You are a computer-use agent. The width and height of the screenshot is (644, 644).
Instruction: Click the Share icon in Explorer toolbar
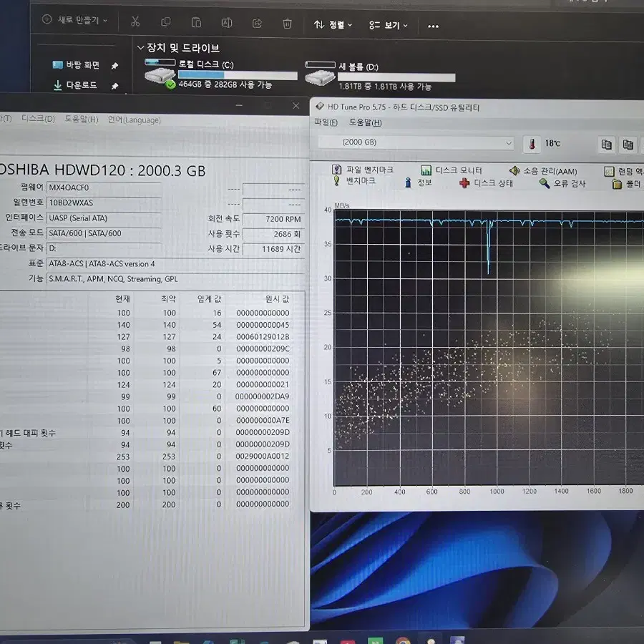coord(257,23)
